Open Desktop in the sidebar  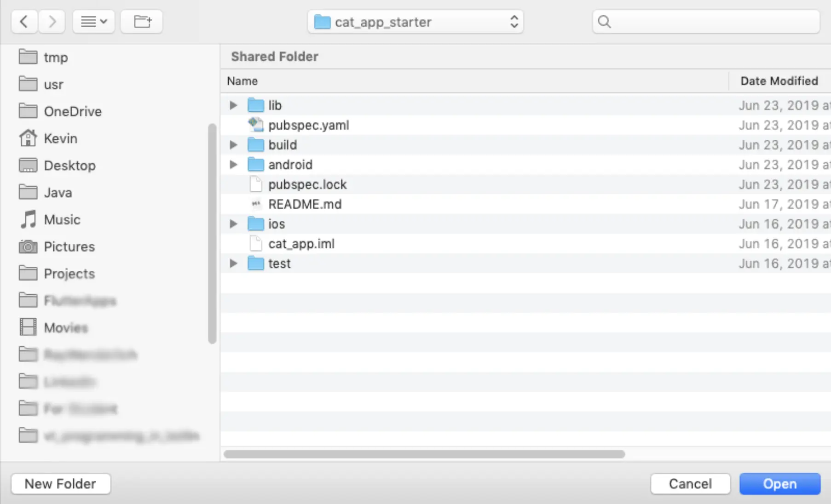click(58, 166)
